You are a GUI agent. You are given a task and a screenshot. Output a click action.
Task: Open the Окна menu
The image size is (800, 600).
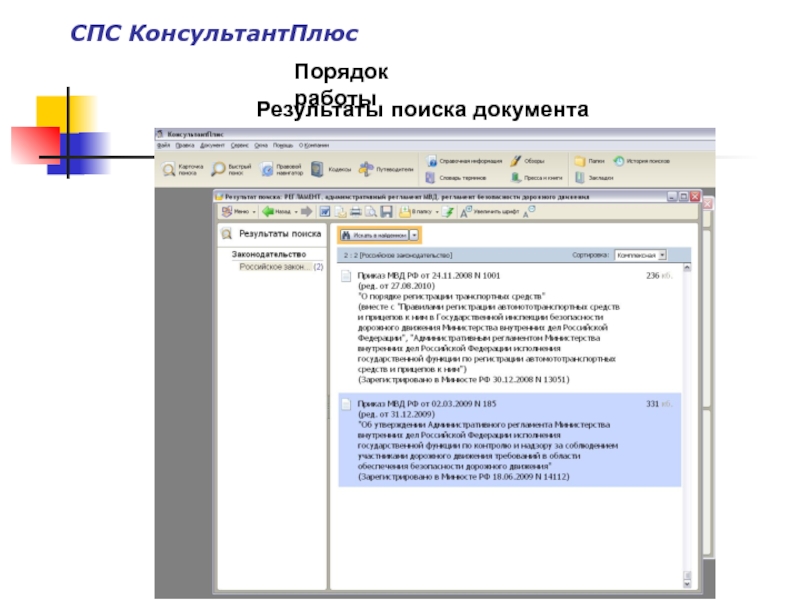click(x=261, y=145)
